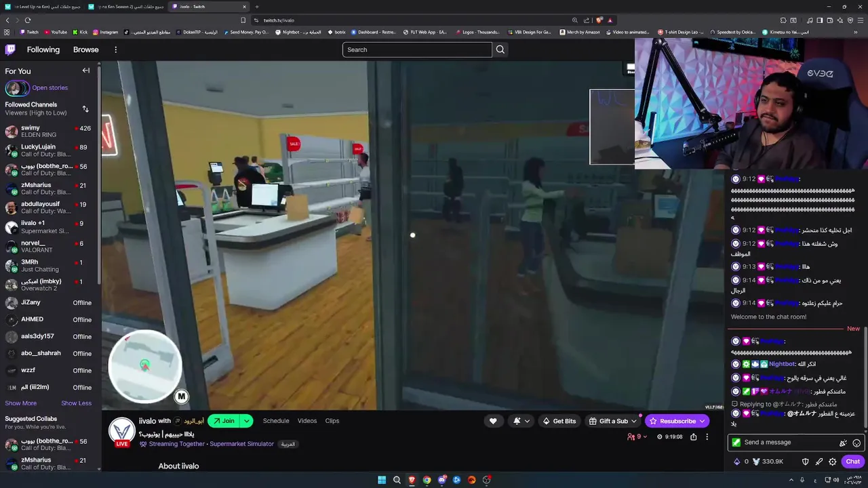Open new browser tab
This screenshot has height=488, width=868.
coord(256,7)
